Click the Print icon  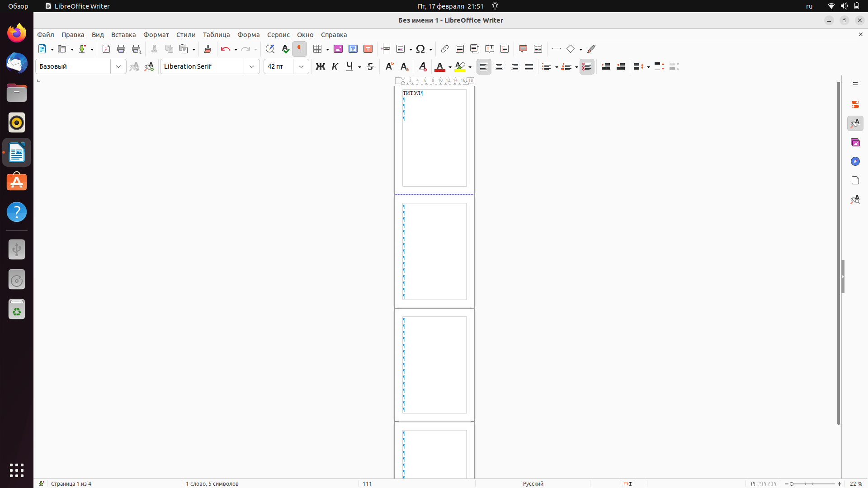coord(121,49)
